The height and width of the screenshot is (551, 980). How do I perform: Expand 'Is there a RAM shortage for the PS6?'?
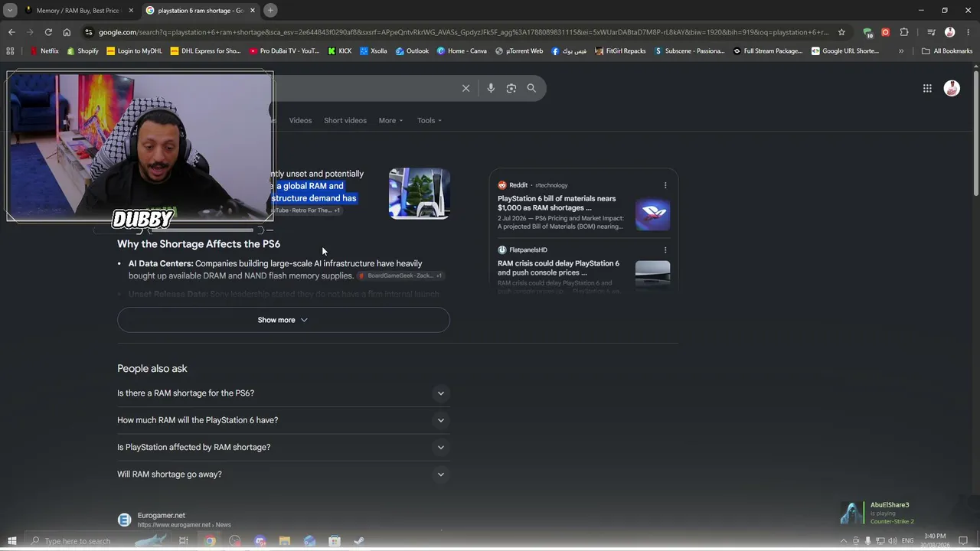tap(283, 393)
